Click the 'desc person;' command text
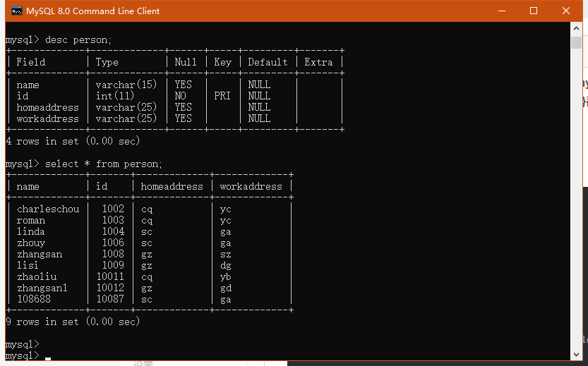This screenshot has width=588, height=366. (x=78, y=39)
